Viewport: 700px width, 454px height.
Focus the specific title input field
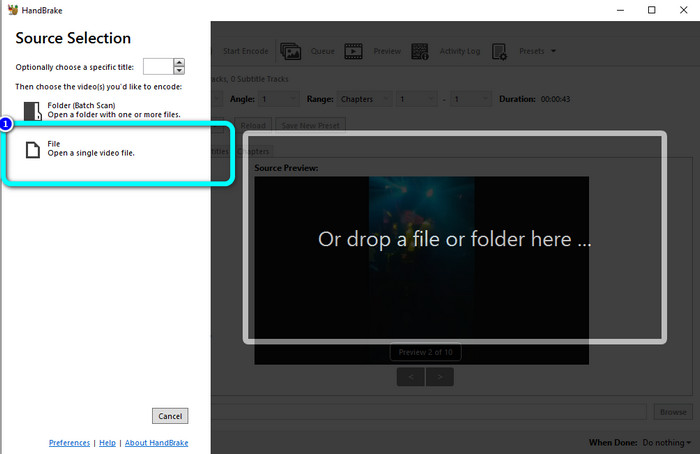point(158,67)
